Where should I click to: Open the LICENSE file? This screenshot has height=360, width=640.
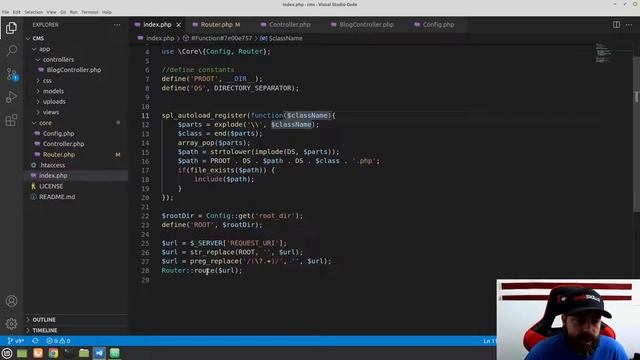[x=76, y=186]
